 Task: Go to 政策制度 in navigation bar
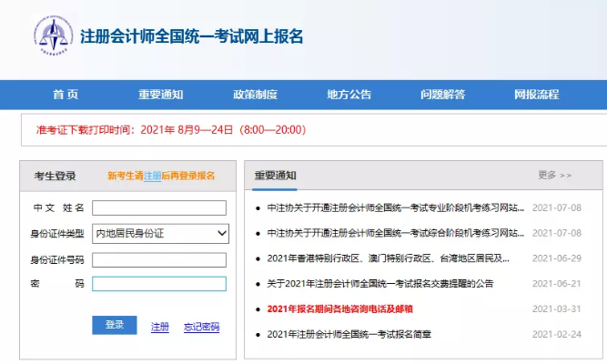pyautogui.click(x=255, y=95)
